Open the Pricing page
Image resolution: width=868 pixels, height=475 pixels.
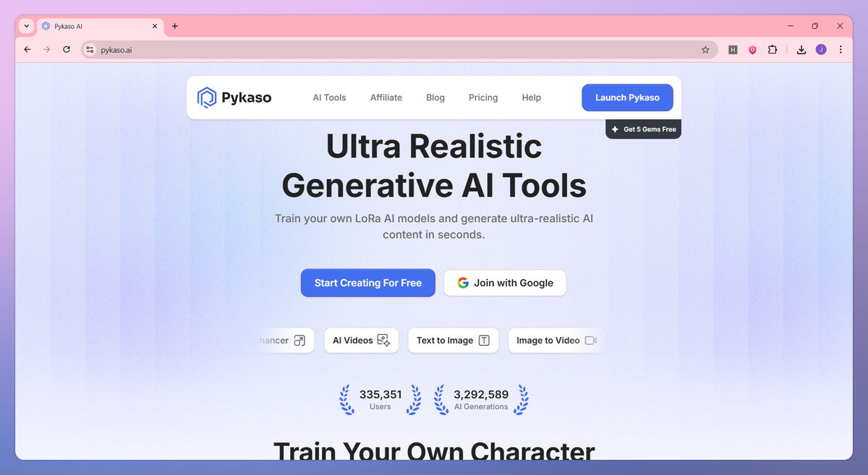pyautogui.click(x=483, y=98)
